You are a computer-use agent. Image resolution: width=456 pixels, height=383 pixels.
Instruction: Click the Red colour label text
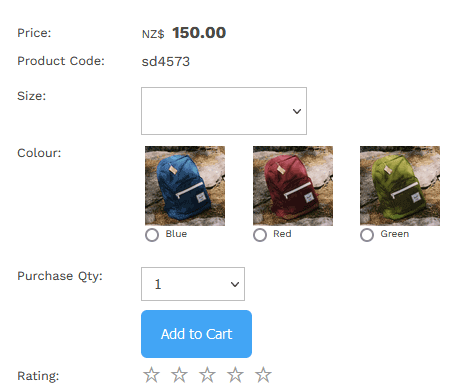point(282,234)
